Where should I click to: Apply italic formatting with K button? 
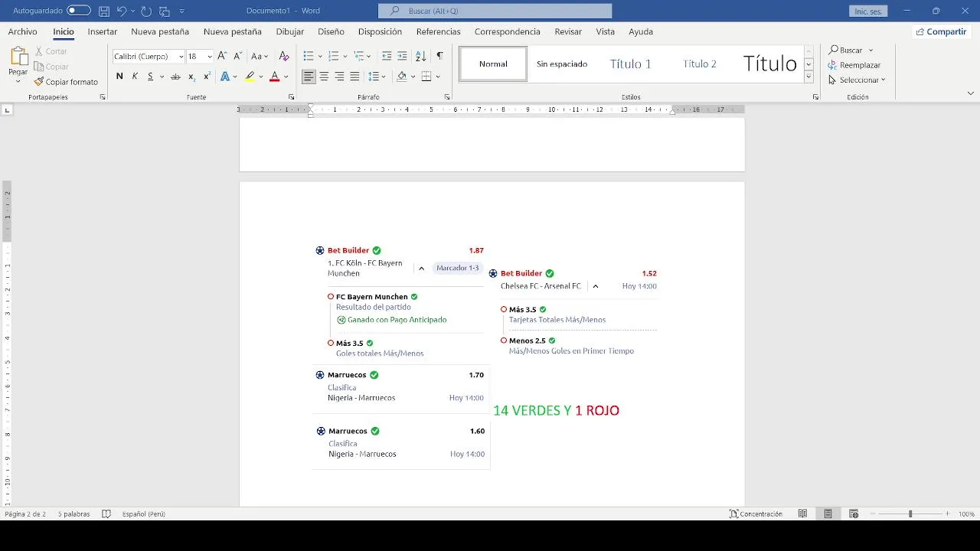coord(135,77)
